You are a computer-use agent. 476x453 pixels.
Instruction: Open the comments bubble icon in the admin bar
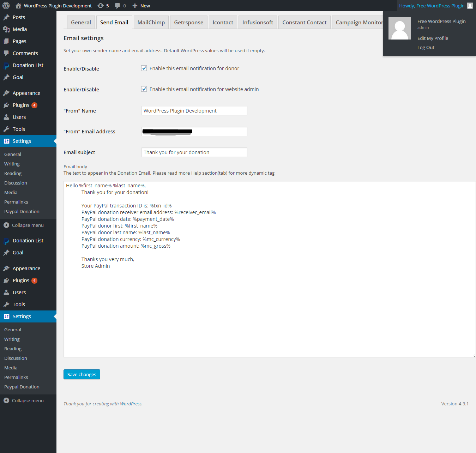click(x=118, y=6)
